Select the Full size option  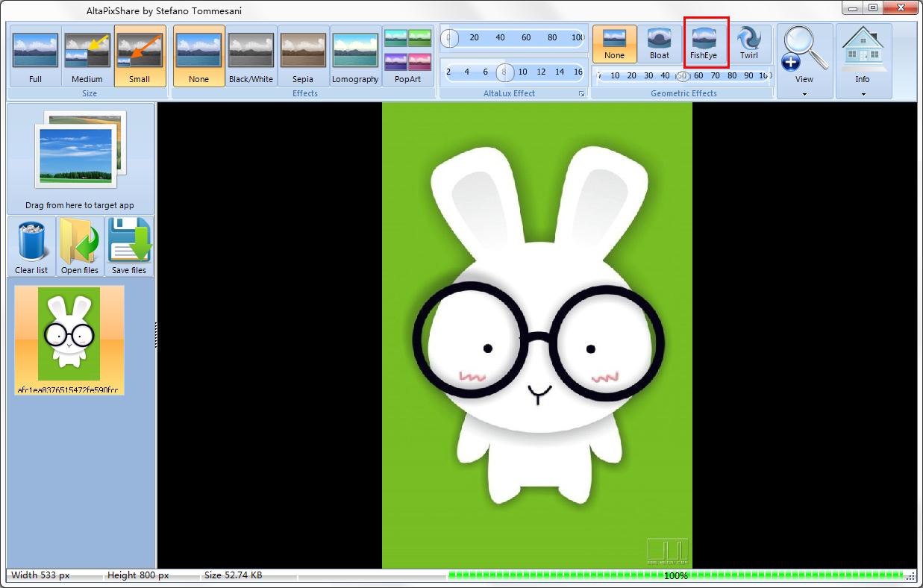pyautogui.click(x=35, y=56)
